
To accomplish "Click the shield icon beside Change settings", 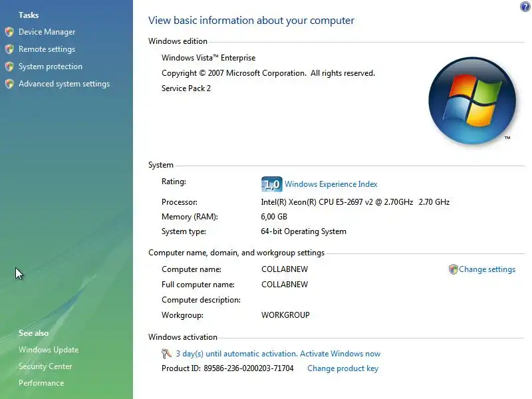I will 453,269.
